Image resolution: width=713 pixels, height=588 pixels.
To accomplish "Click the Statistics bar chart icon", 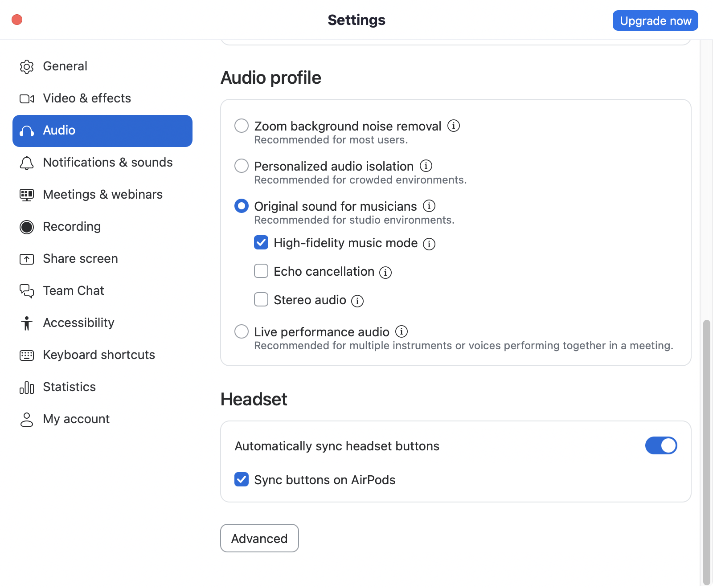I will tap(27, 387).
